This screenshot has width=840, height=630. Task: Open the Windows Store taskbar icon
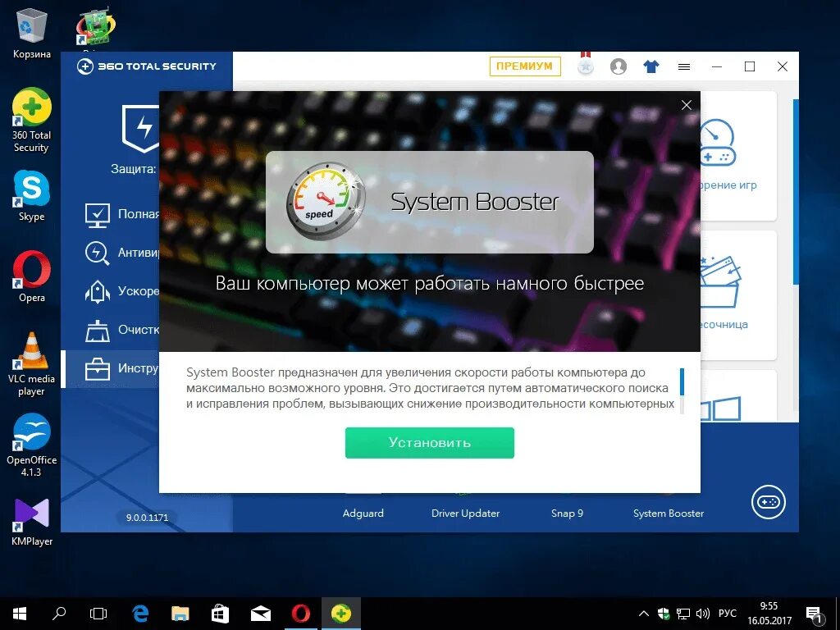point(220,614)
